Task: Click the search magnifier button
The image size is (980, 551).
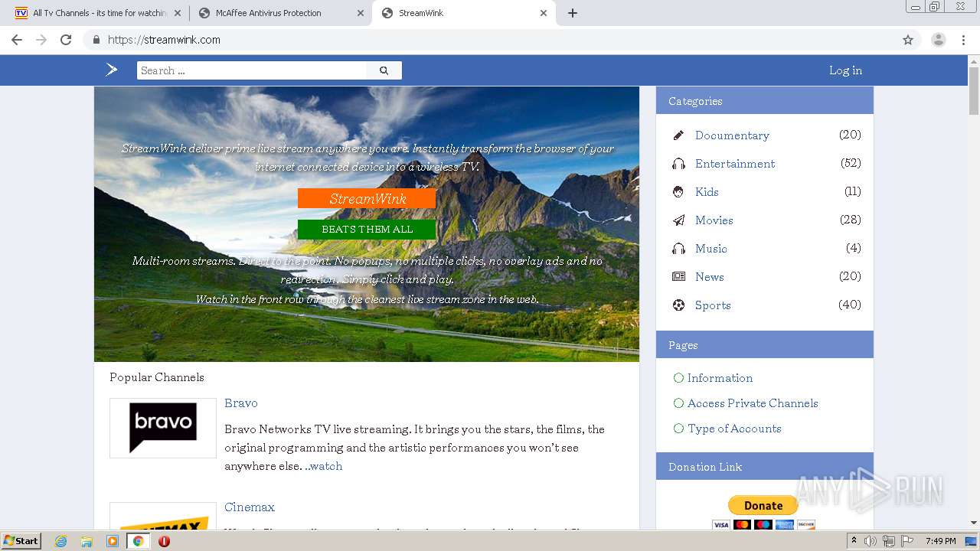Action: [384, 70]
